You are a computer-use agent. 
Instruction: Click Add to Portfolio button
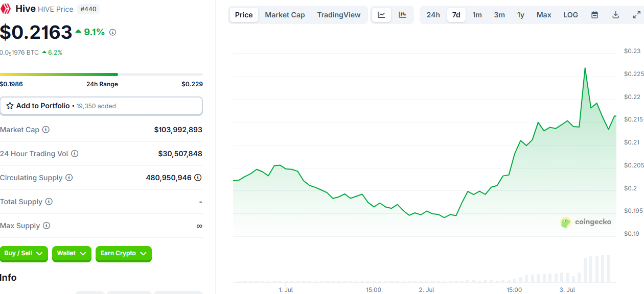(101, 106)
